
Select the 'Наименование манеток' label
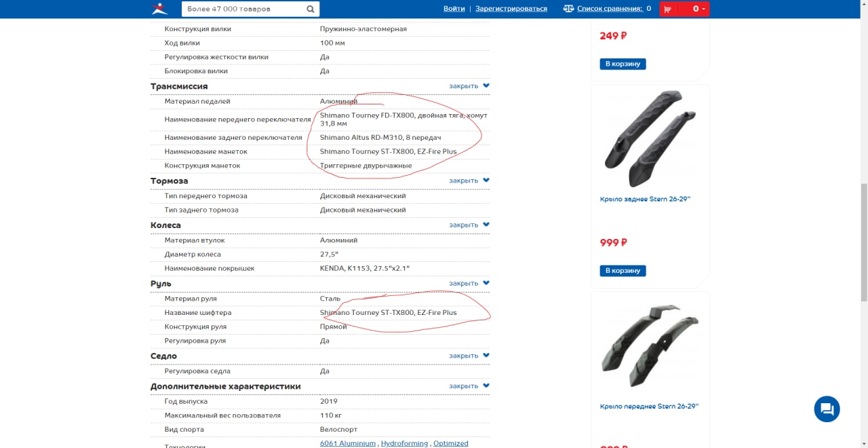[x=206, y=152]
